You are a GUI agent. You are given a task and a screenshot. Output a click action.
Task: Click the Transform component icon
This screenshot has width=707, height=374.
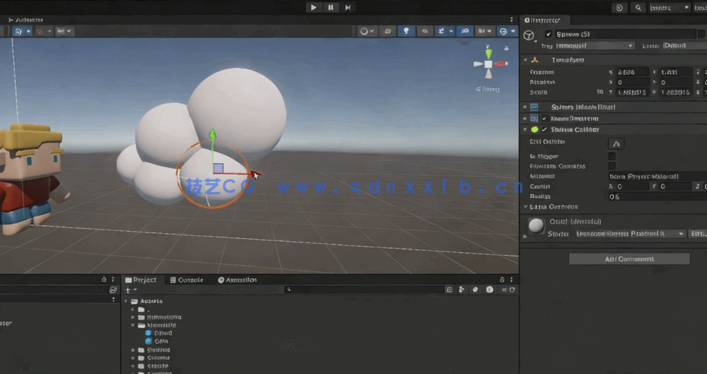point(535,60)
